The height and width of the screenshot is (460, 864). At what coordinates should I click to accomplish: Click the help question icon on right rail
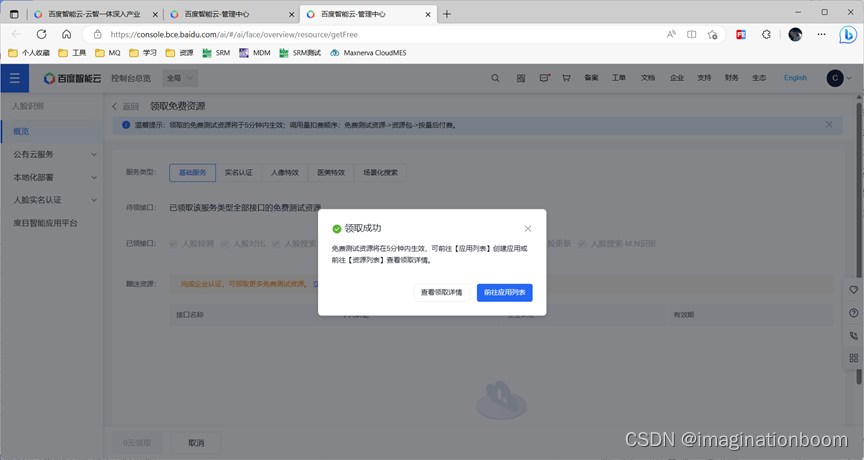[854, 313]
